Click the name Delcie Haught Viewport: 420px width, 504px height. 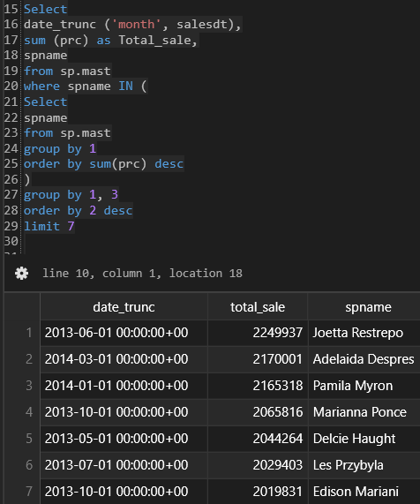pos(354,439)
